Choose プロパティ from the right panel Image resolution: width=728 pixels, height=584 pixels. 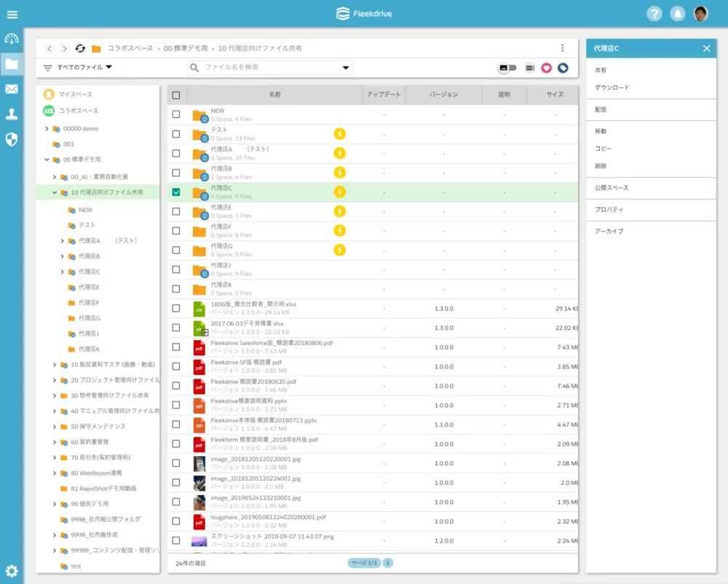[x=609, y=210]
